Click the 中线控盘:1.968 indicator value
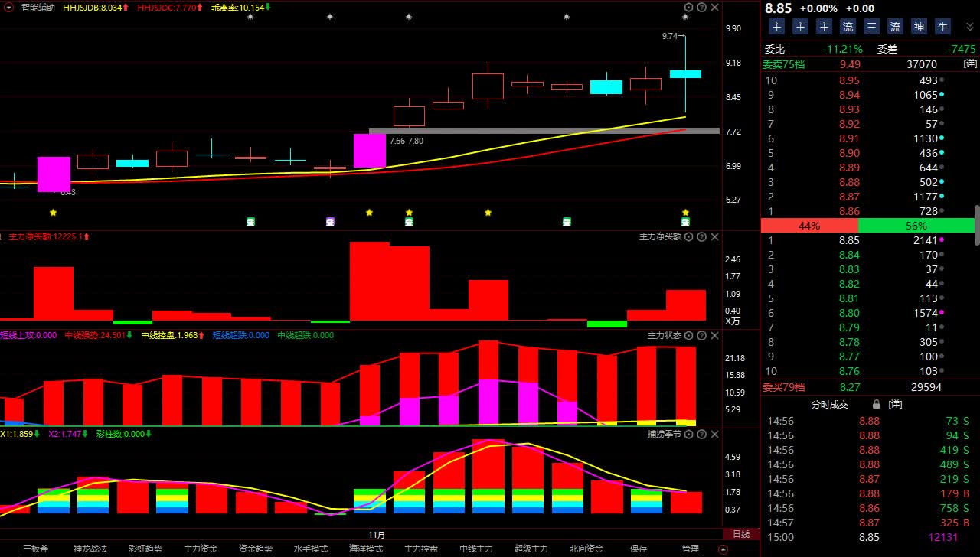 174,335
